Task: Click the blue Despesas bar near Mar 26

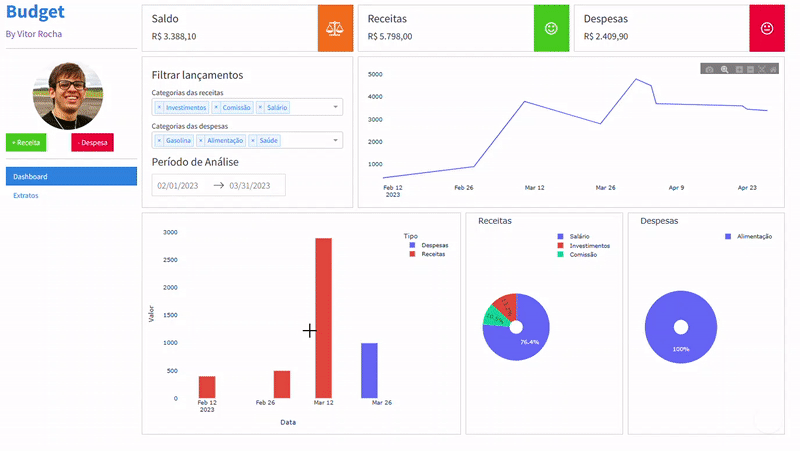Action: 369,370
